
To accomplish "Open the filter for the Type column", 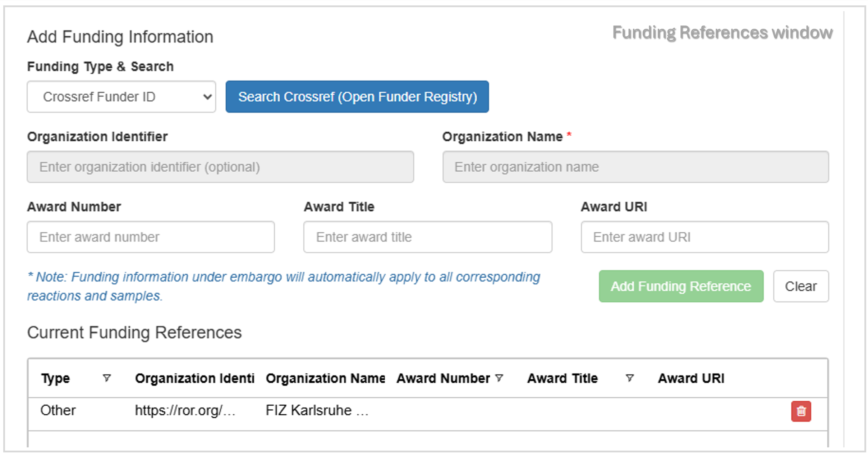I will (107, 378).
